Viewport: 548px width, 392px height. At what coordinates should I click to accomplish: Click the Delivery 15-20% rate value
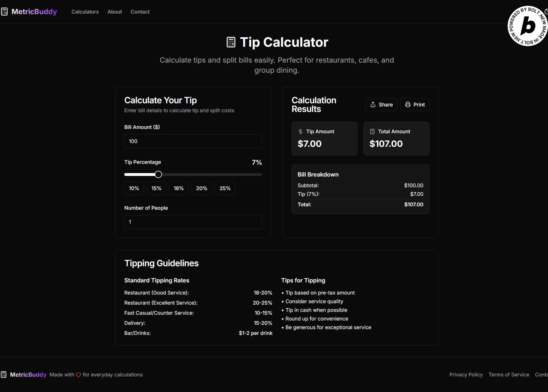point(263,323)
